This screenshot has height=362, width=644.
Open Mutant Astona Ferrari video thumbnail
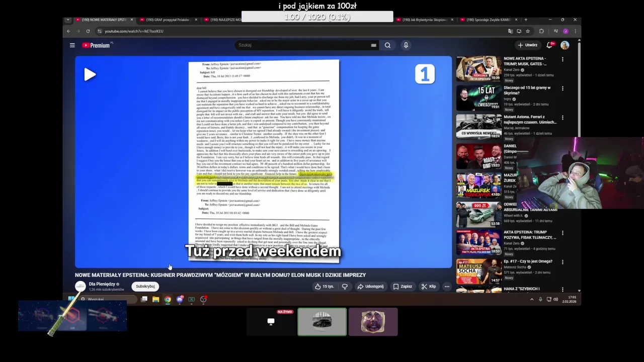point(479,127)
